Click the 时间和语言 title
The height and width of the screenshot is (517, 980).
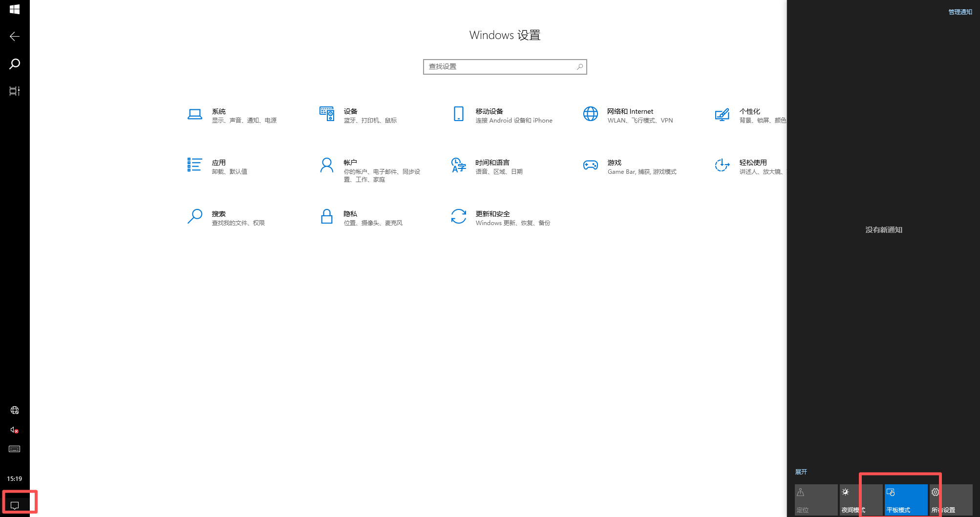(x=493, y=163)
